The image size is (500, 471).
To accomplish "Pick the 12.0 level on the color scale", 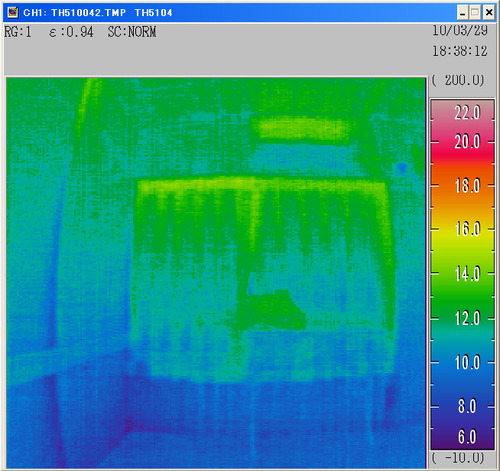I will point(467,318).
